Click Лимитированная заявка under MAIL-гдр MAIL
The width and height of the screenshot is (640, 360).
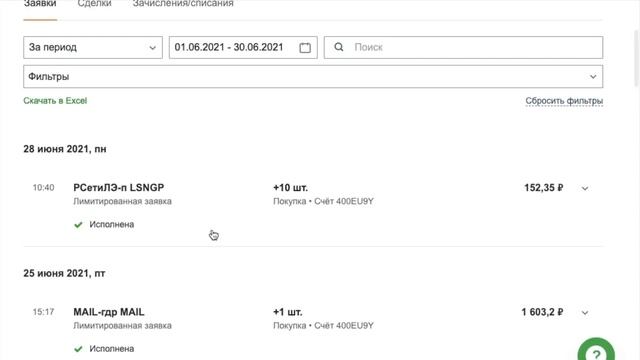tap(122, 326)
